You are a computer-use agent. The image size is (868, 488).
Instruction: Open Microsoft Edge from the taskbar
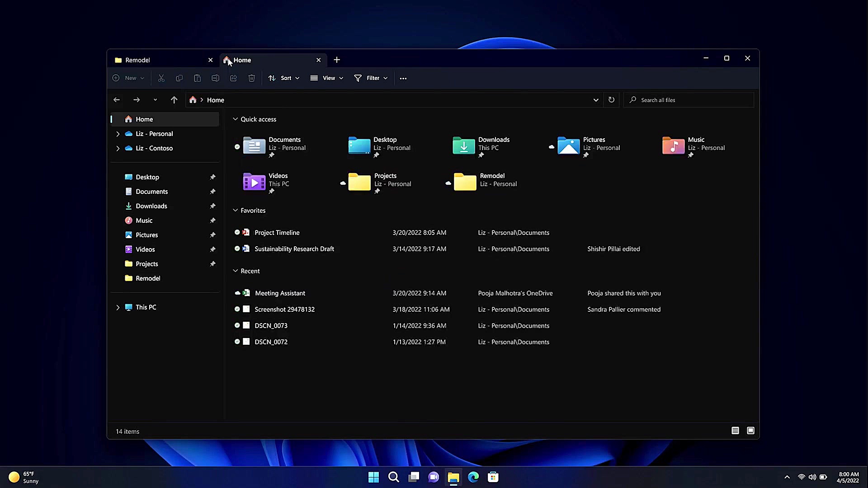[x=473, y=477]
